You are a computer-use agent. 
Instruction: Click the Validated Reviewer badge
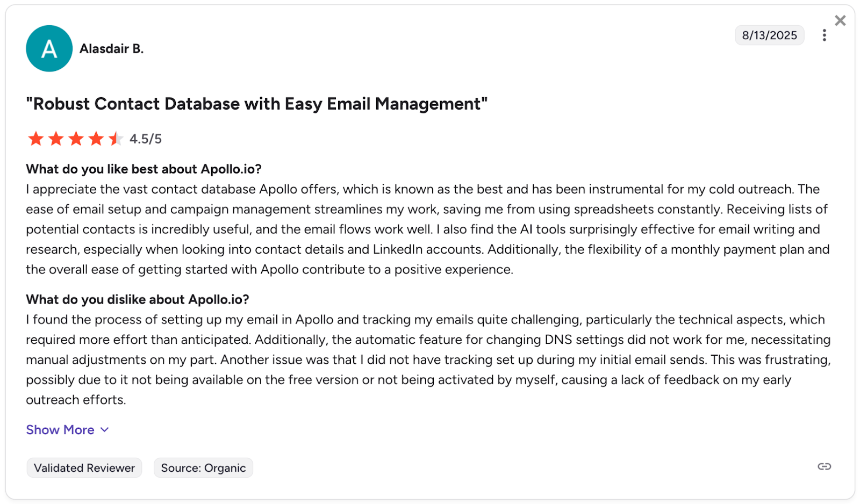[84, 468]
